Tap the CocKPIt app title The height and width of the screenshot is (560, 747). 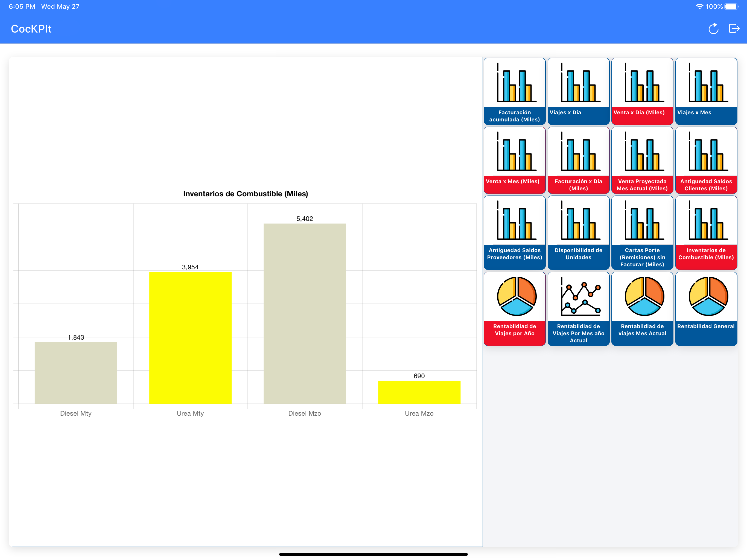[31, 29]
